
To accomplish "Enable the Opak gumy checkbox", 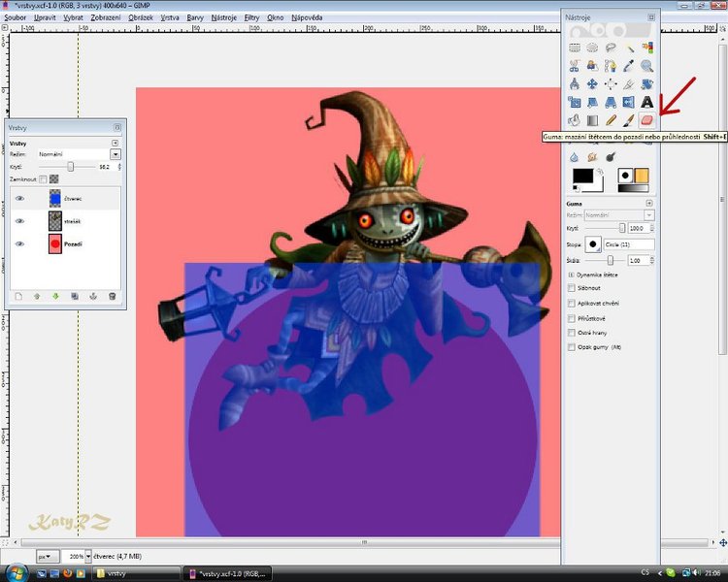I will (572, 347).
